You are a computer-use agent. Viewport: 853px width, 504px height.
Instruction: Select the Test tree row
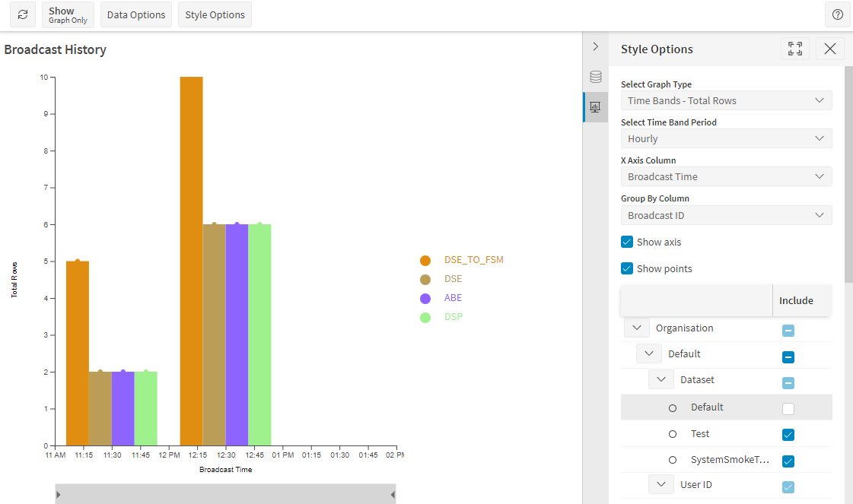point(726,434)
